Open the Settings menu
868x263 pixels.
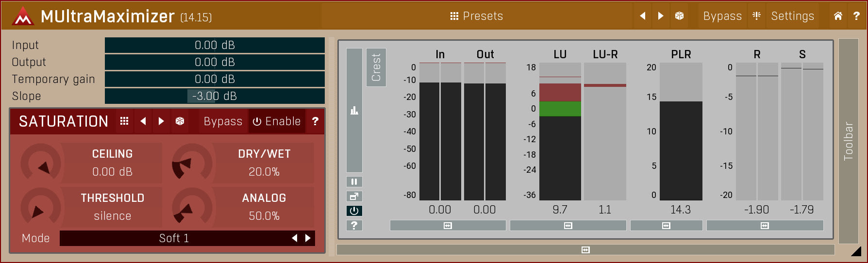(792, 16)
